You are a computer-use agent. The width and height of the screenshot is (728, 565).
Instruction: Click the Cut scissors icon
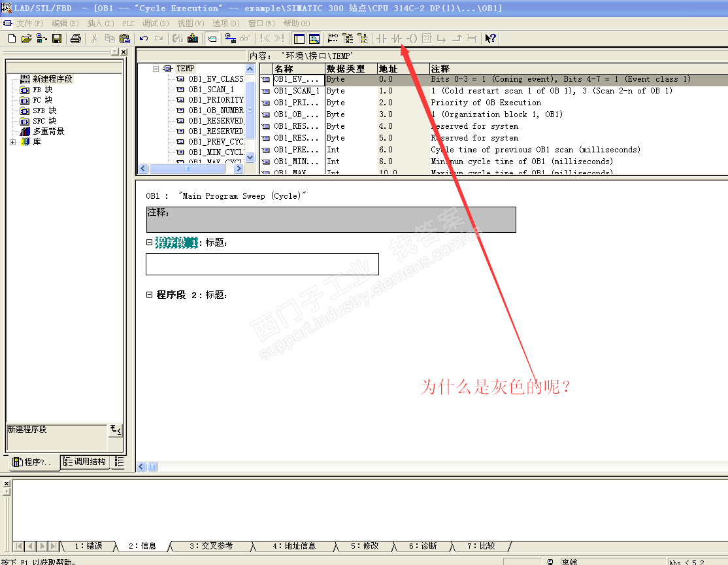pos(94,39)
